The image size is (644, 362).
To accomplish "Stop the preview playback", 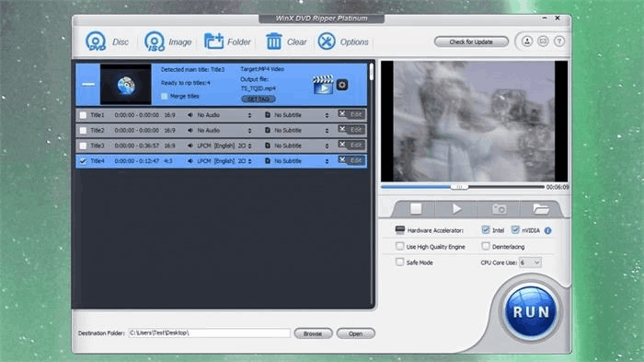I will (416, 209).
